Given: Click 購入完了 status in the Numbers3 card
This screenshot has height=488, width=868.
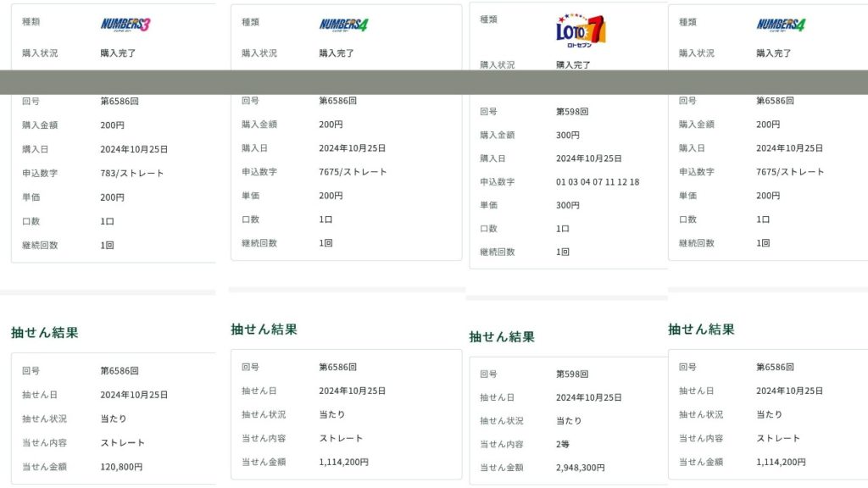Looking at the screenshot, I should coord(118,53).
